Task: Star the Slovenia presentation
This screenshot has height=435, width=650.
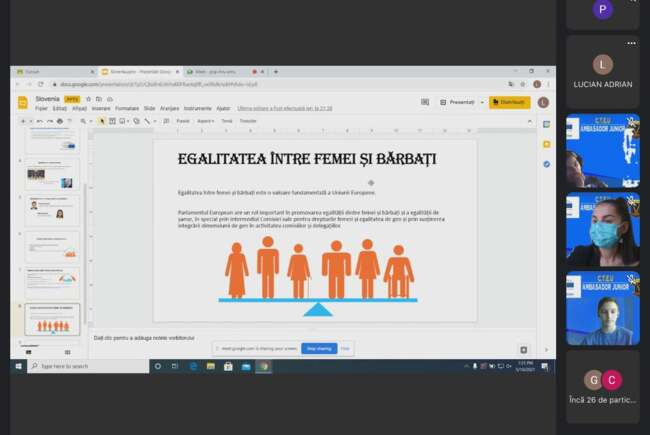Action: [x=88, y=99]
